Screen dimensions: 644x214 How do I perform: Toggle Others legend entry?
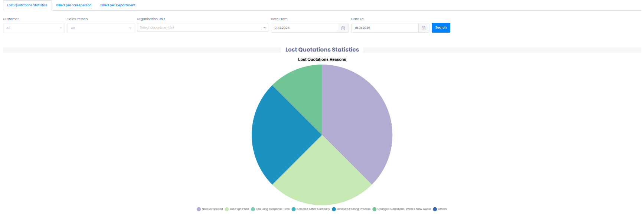(440, 209)
